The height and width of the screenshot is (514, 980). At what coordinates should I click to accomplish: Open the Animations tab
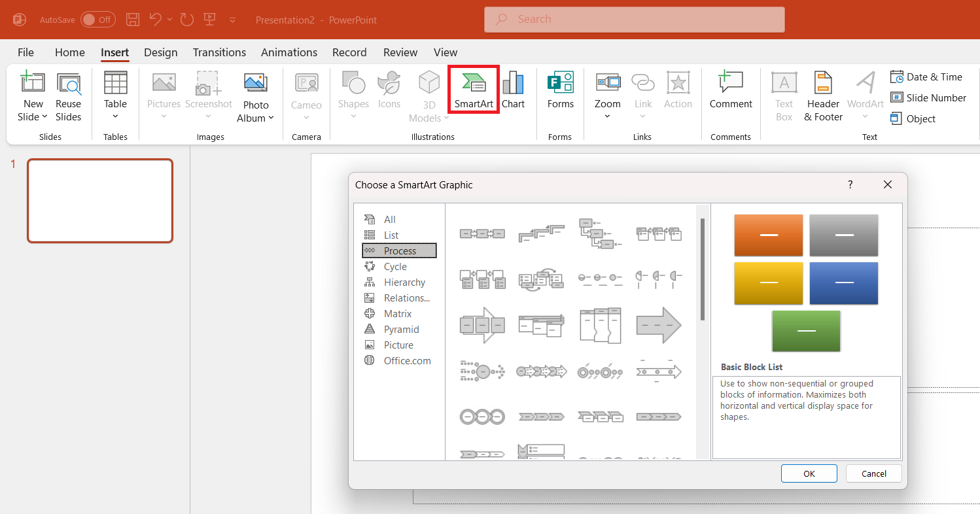tap(289, 52)
